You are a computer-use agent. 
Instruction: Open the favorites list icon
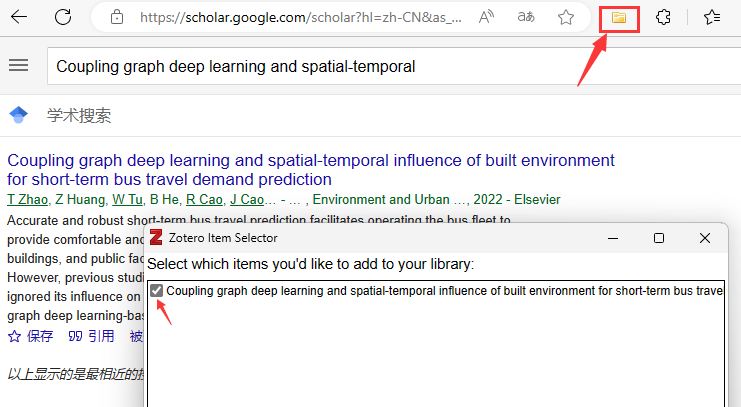(x=712, y=17)
